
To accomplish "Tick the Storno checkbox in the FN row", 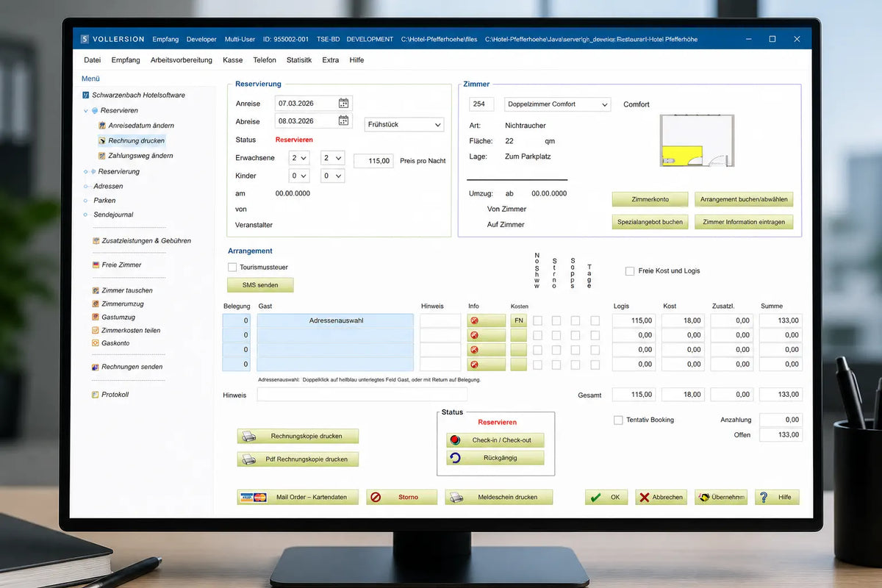I will click(x=556, y=320).
